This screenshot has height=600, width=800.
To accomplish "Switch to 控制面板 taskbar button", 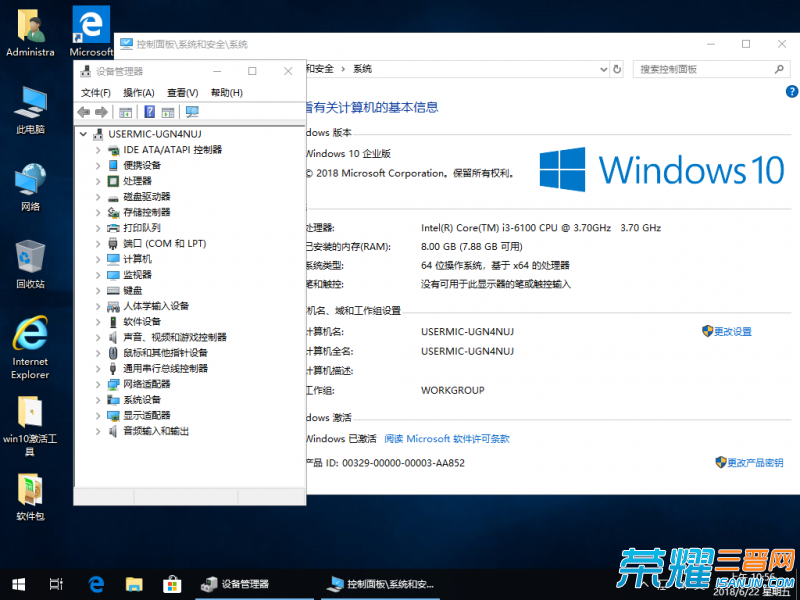I will [x=380, y=584].
